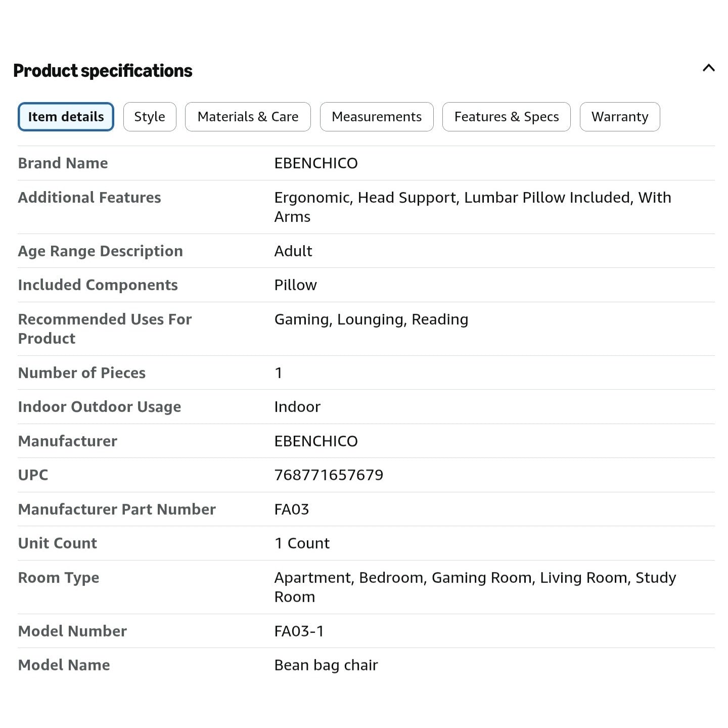Click the Gaming, Lounging, Reading value
Viewport: 728px width, 728px height.
tap(371, 320)
